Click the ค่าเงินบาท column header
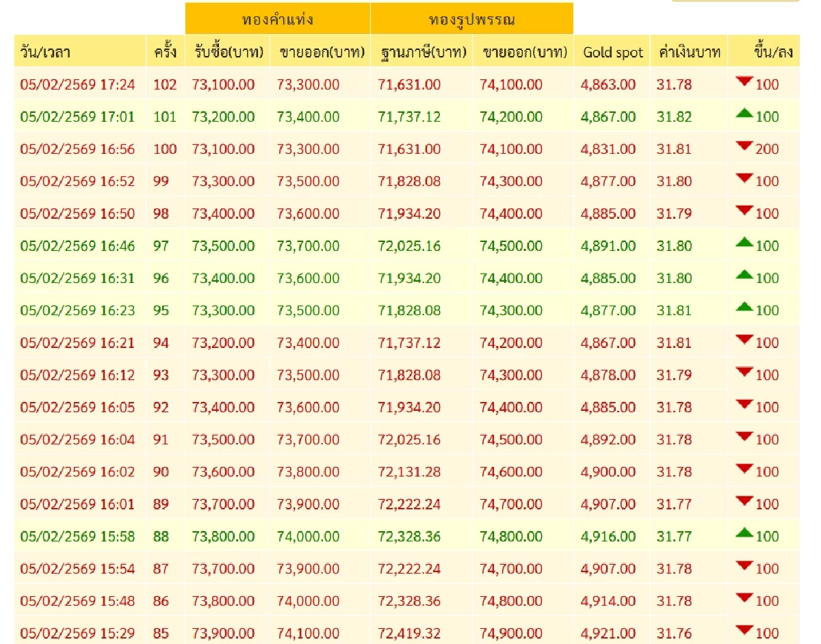Viewport: 821px width, 644px height. coord(689,52)
